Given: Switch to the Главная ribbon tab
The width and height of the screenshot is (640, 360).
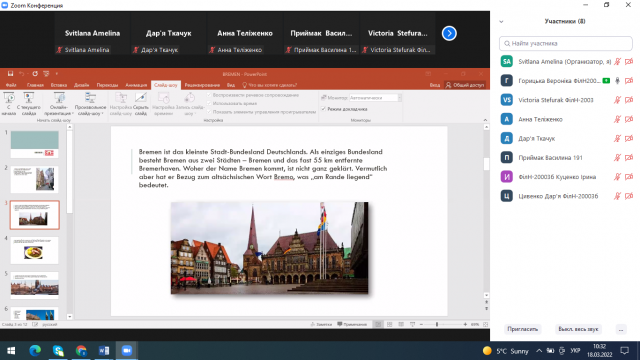Looking at the screenshot, I should [x=35, y=85].
